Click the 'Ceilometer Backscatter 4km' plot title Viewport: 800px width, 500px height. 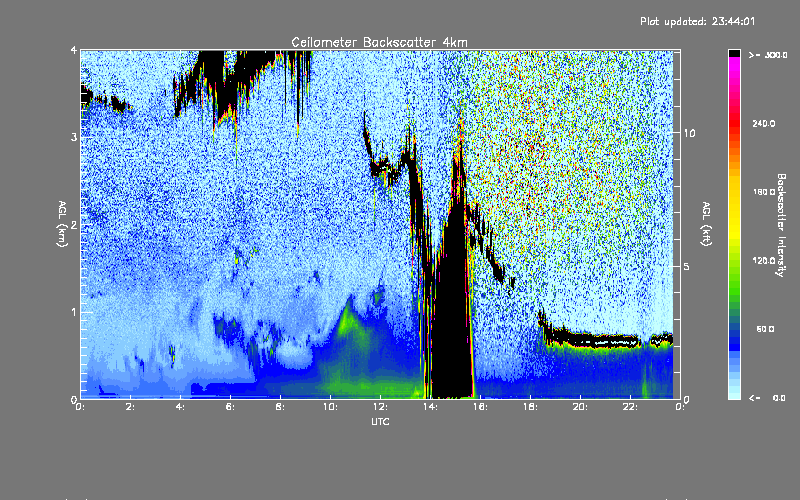click(379, 42)
